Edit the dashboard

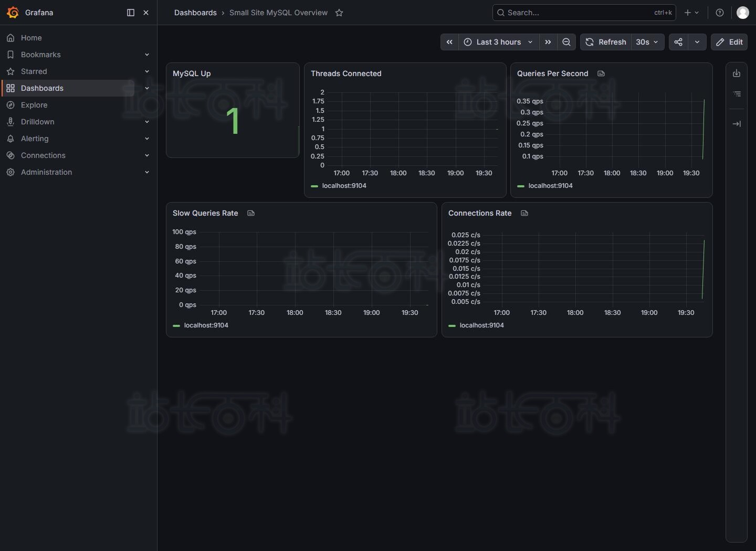[730, 42]
